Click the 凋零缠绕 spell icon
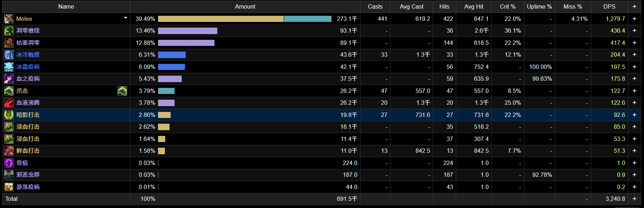Screen dimensions: 644x208 (9, 31)
